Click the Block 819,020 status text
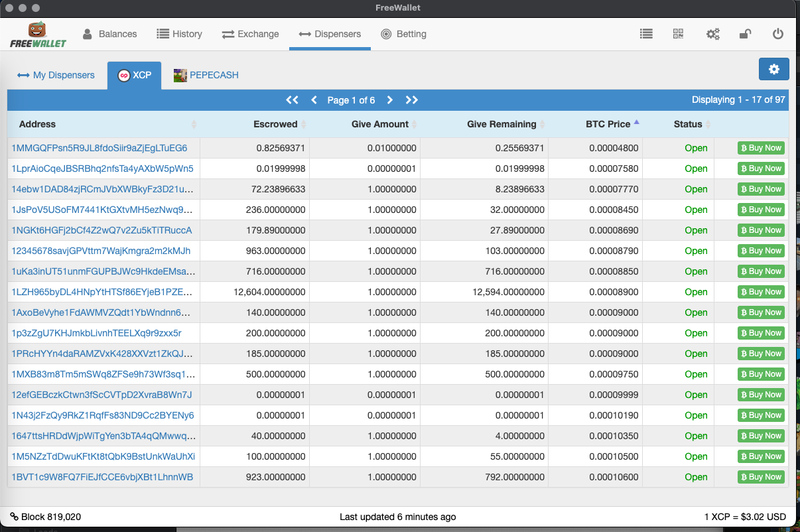 coord(51,517)
